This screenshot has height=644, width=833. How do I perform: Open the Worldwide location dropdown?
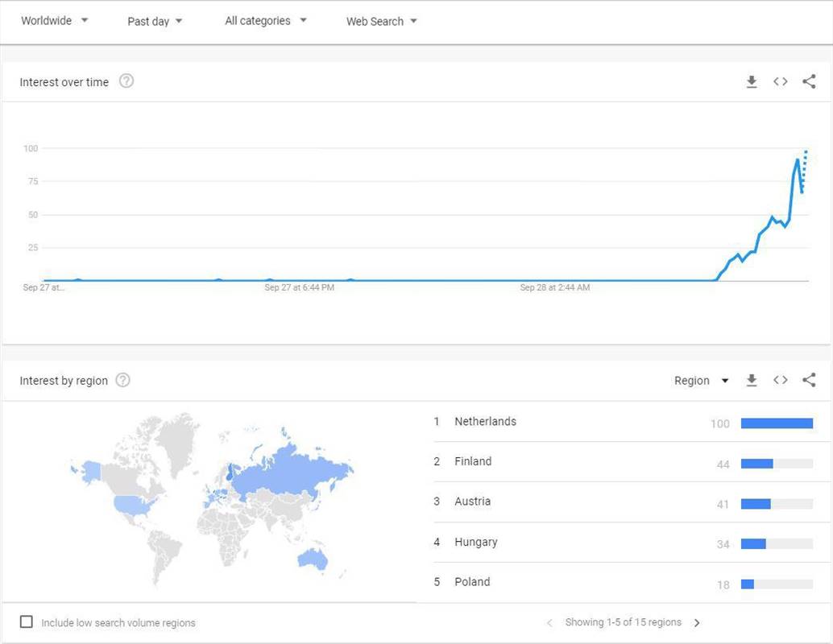[54, 21]
